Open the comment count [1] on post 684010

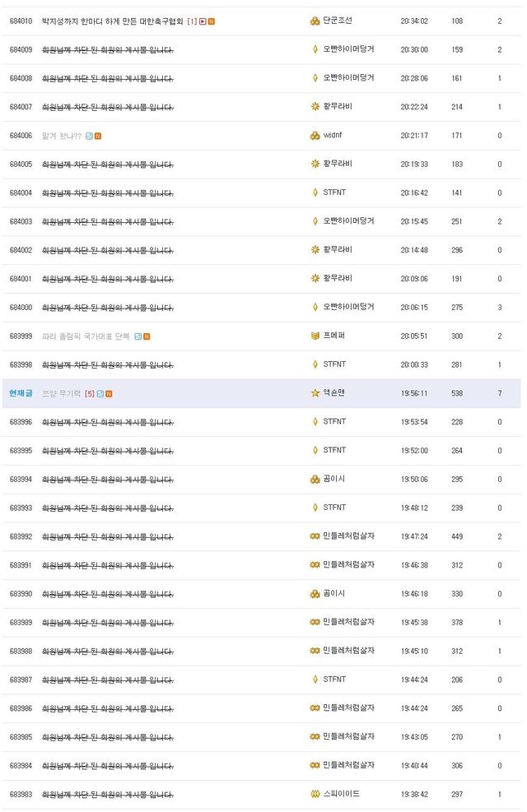click(x=192, y=21)
